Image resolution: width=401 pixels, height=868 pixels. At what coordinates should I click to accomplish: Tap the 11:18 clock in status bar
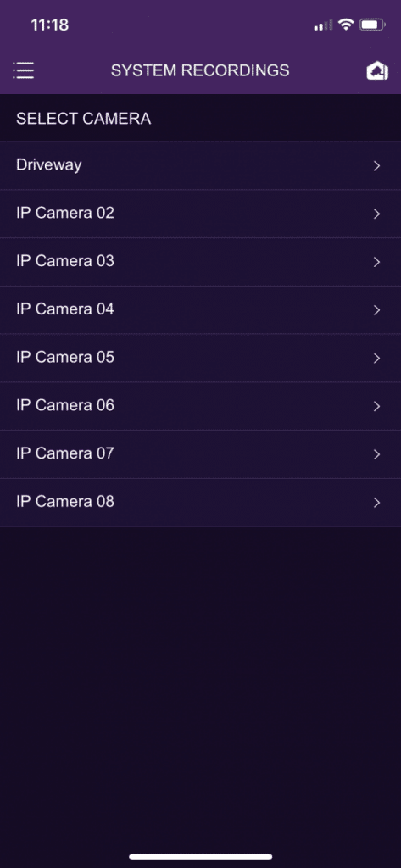click(x=50, y=25)
